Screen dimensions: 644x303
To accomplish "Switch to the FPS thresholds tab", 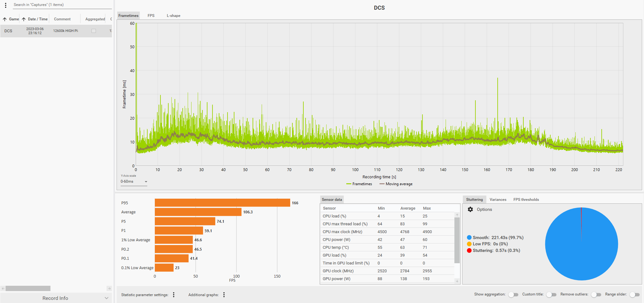I will click(526, 200).
